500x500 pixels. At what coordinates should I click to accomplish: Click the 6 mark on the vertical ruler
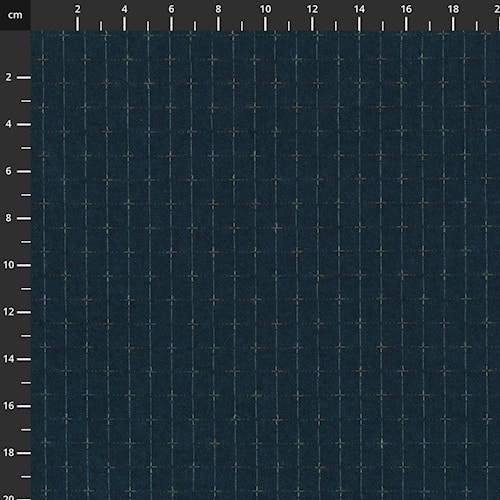pyautogui.click(x=8, y=171)
